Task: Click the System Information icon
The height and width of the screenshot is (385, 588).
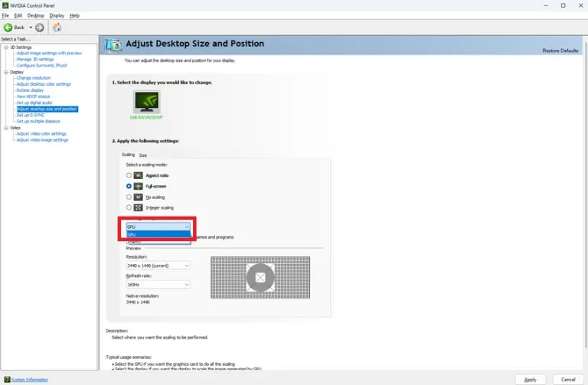Action: pos(7,380)
